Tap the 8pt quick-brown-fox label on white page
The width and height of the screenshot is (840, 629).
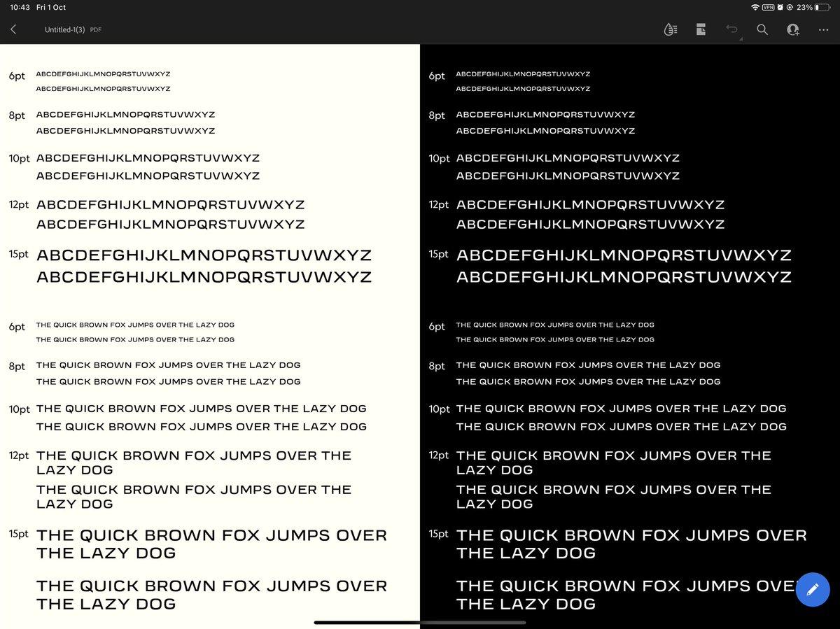click(17, 366)
